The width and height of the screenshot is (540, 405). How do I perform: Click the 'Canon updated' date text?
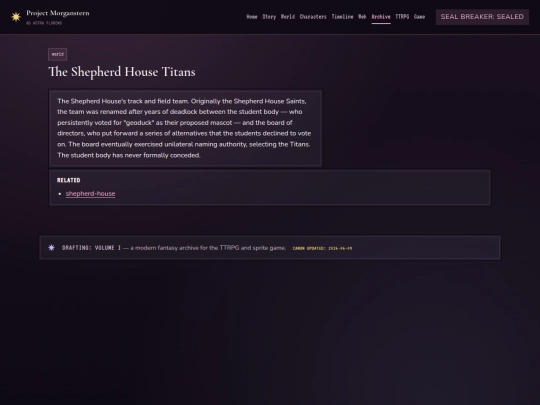(322, 248)
